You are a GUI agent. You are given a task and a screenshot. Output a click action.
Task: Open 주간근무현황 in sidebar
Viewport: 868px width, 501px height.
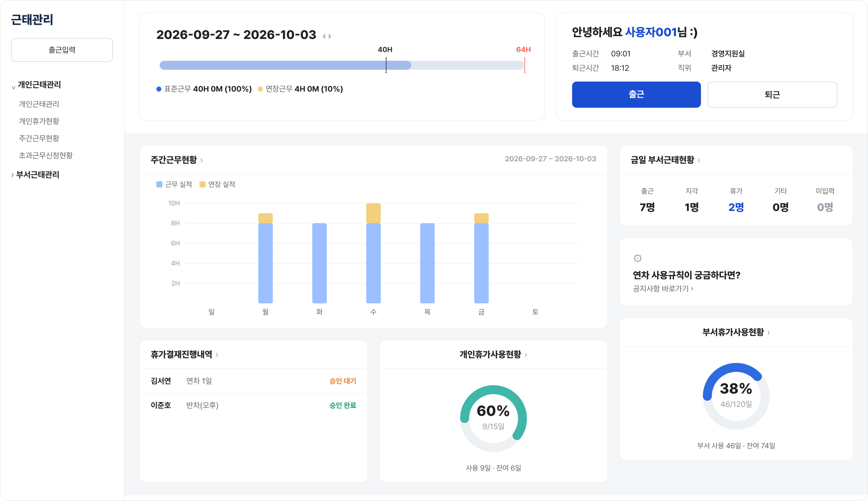click(x=39, y=138)
